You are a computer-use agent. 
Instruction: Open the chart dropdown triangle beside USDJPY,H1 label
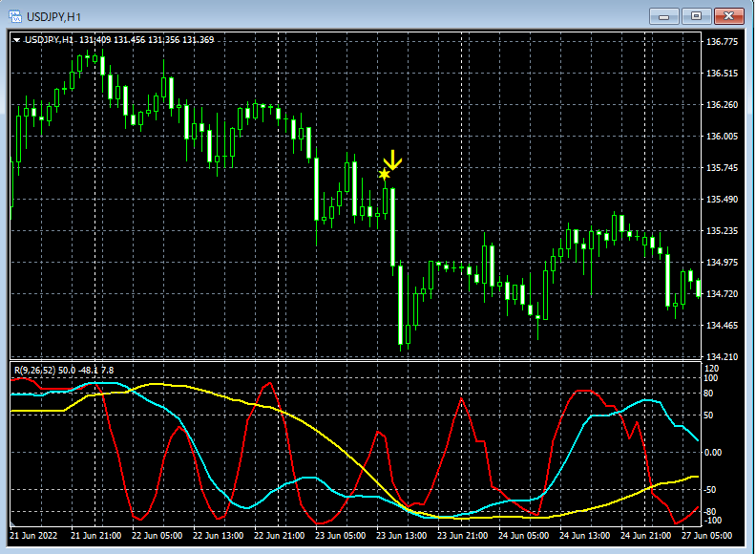point(17,40)
